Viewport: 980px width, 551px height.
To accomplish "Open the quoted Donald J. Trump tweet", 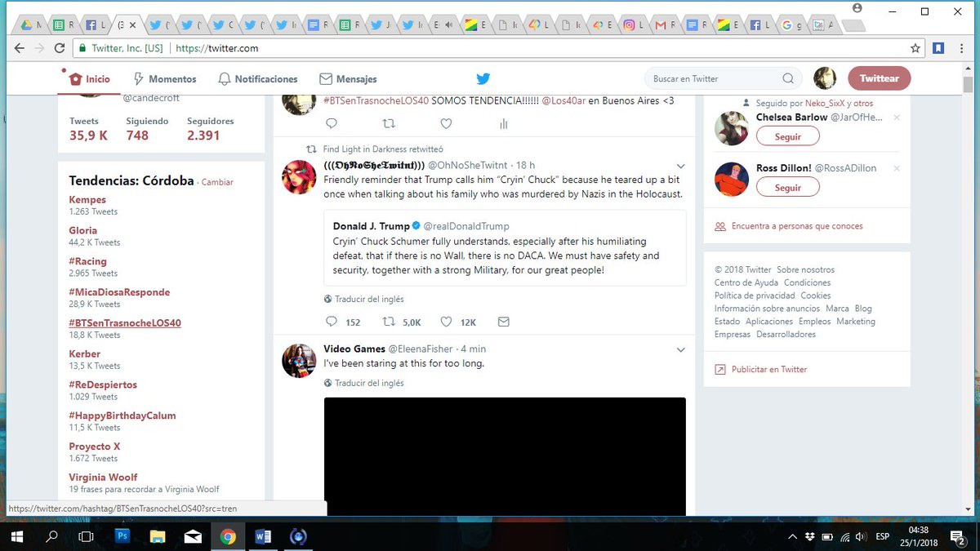I will pos(505,248).
